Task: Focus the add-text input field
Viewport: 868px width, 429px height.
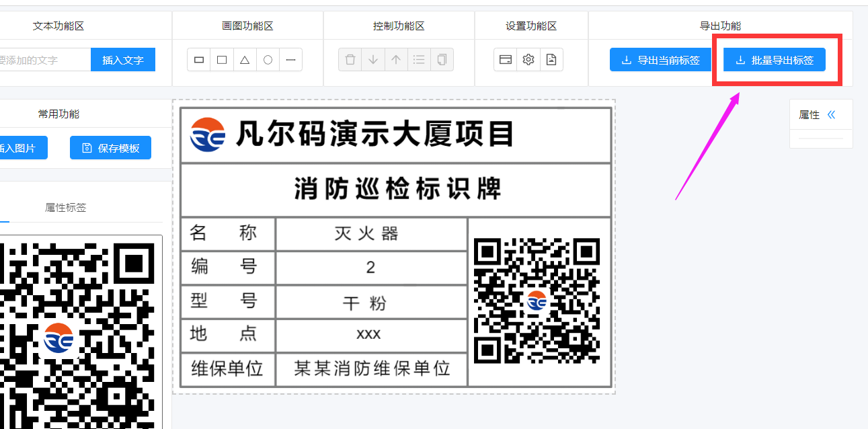Action: tap(44, 60)
